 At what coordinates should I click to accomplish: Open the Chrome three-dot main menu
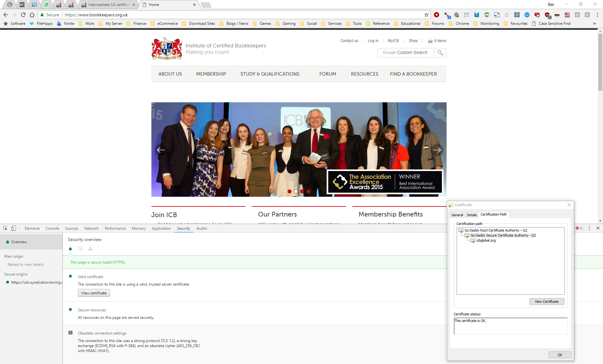pos(597,15)
